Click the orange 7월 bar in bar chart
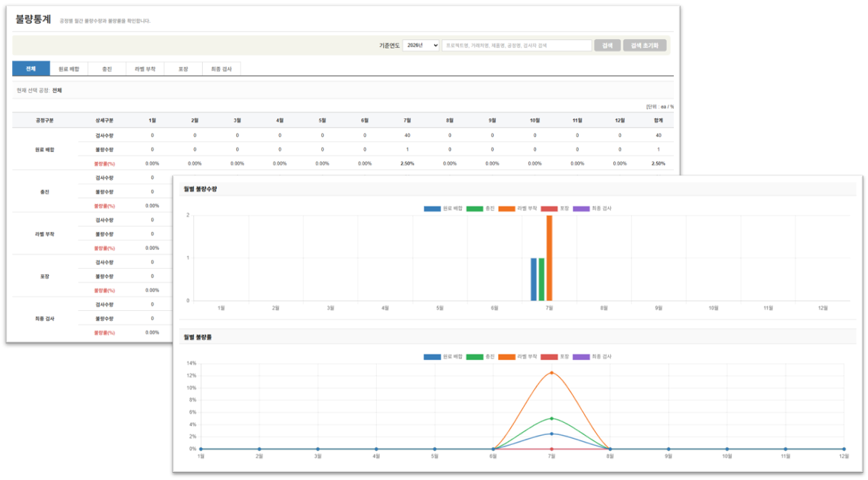 [550, 257]
